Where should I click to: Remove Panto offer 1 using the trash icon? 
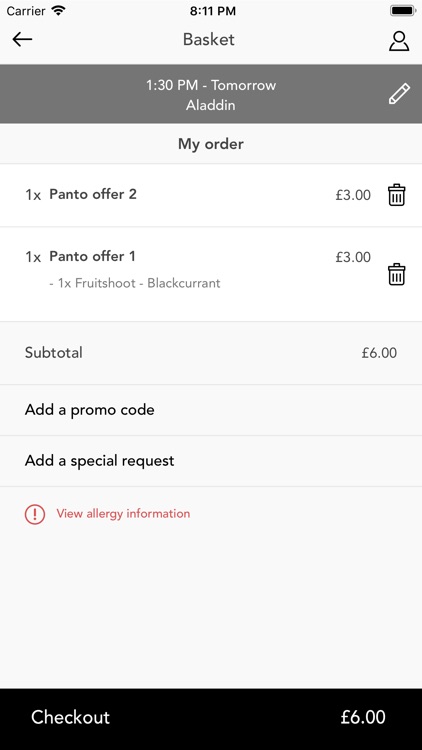tap(396, 274)
